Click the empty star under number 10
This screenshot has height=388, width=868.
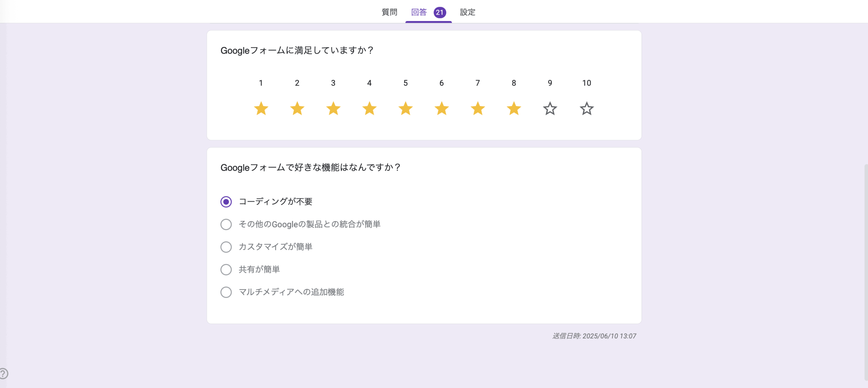click(587, 108)
